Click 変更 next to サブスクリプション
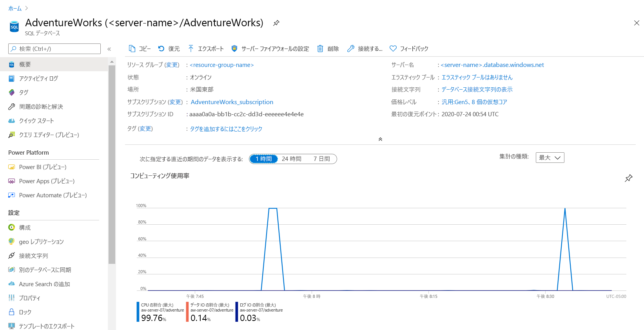 pyautogui.click(x=175, y=102)
